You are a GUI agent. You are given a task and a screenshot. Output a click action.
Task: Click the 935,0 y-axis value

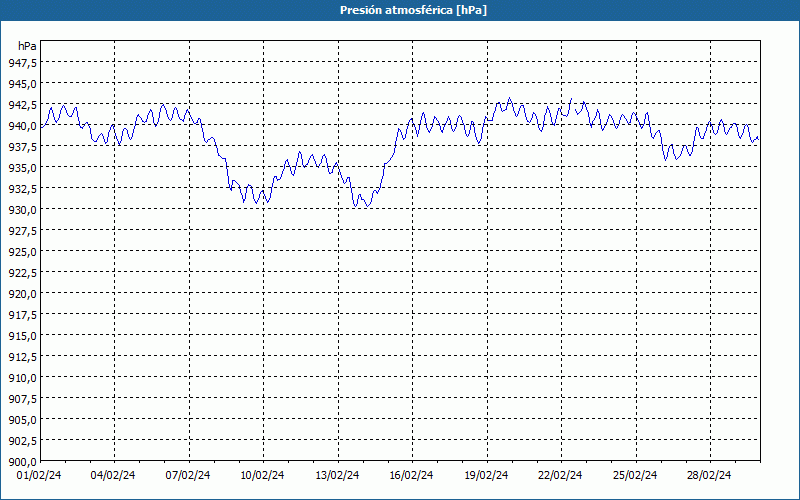[21, 168]
